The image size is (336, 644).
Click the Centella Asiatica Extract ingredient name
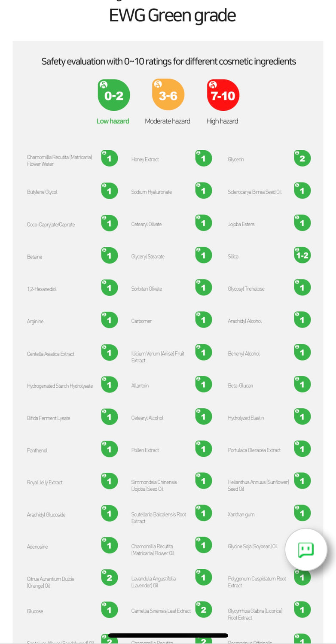click(51, 354)
